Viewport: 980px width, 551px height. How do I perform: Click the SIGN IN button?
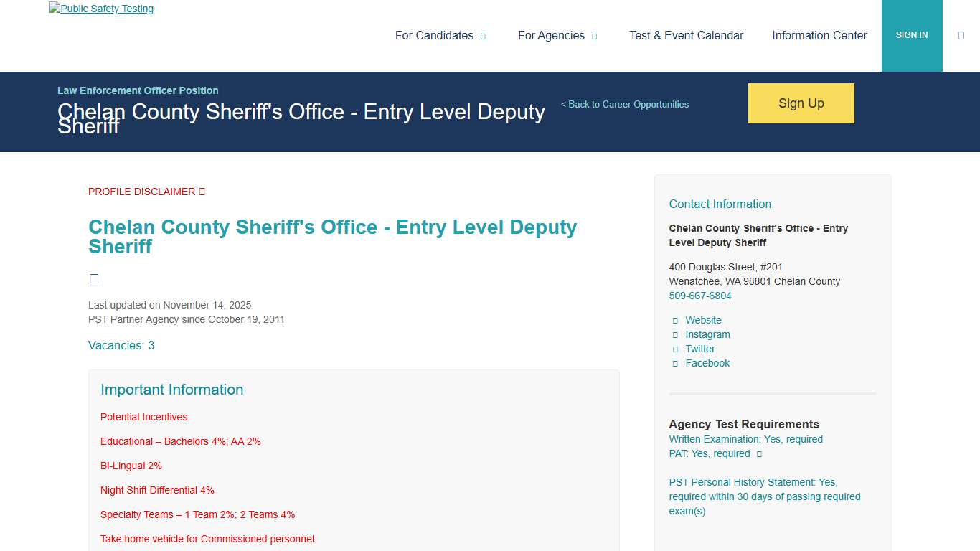[x=912, y=34]
